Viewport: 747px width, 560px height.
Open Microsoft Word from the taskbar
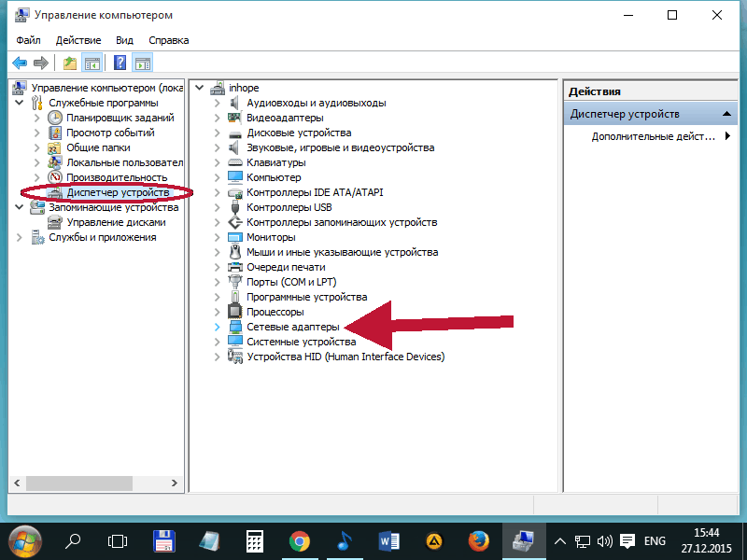pos(388,541)
